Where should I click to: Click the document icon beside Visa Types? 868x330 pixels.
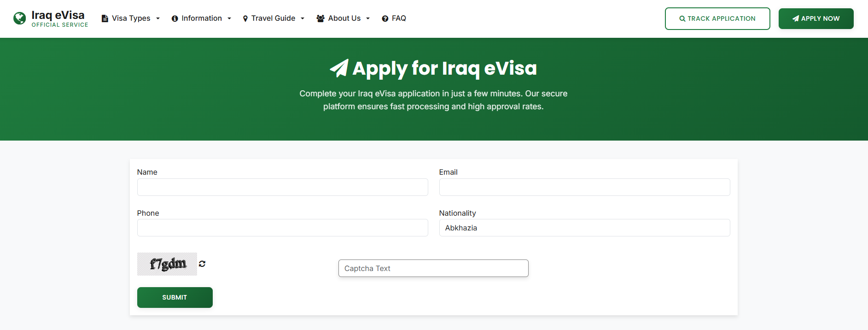coord(105,18)
